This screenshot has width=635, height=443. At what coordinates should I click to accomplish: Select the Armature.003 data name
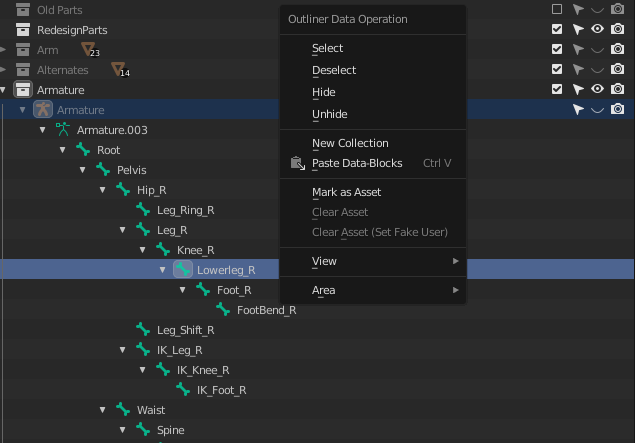(112, 130)
